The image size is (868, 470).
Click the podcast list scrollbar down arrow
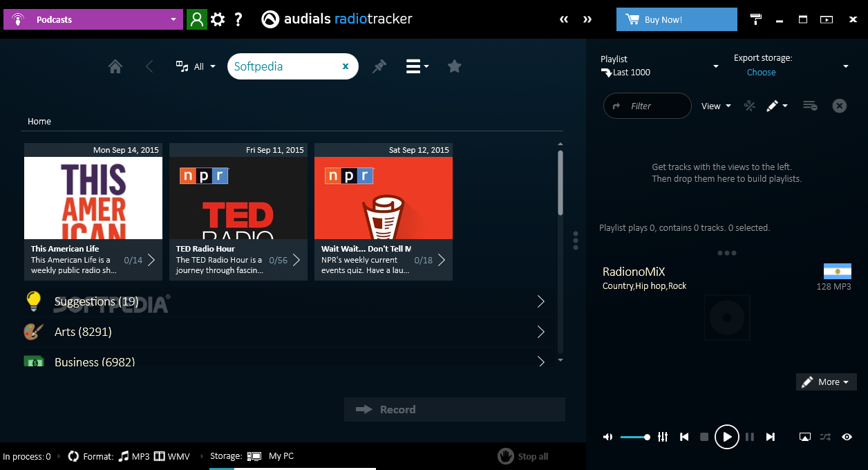pos(560,360)
